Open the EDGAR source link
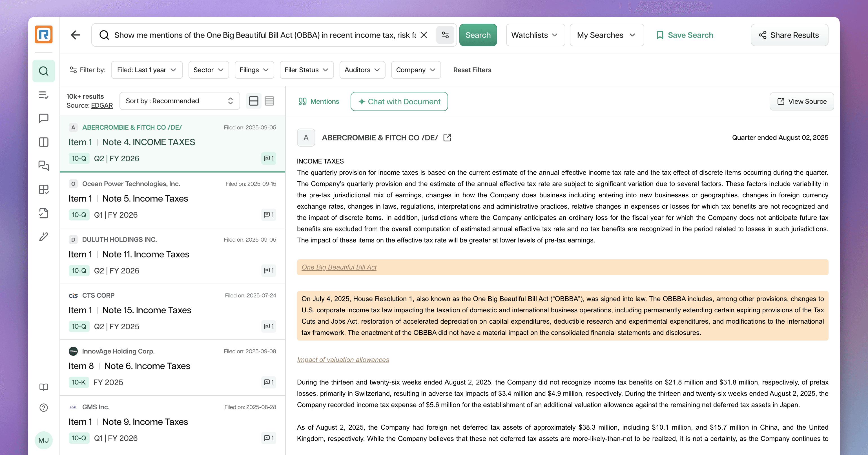This screenshot has width=868, height=455. [102, 105]
